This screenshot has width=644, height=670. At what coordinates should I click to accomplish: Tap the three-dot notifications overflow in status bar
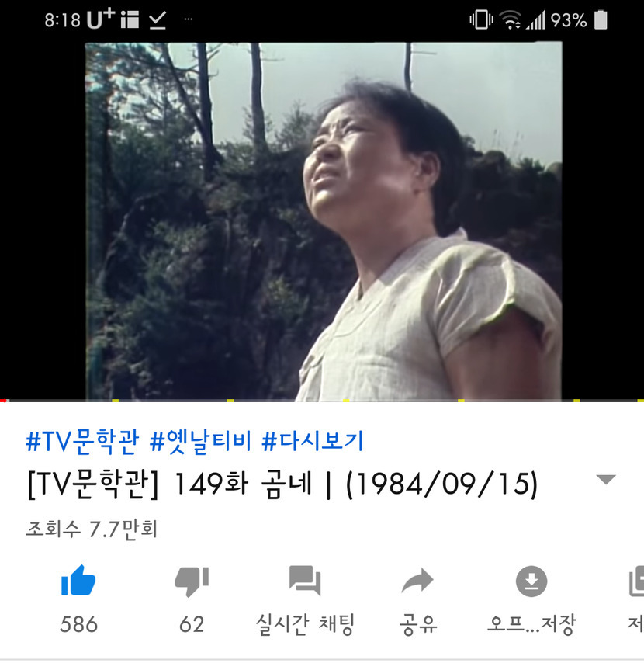(188, 19)
